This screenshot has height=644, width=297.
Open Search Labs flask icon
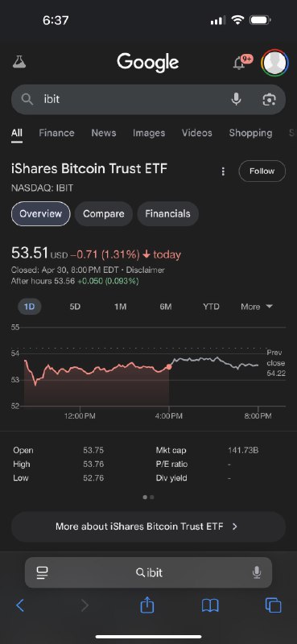coord(19,63)
